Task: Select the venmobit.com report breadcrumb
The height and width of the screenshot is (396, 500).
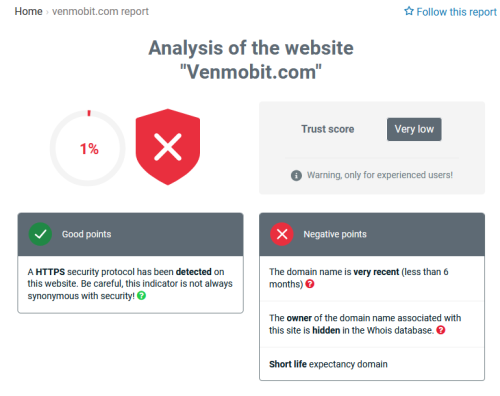Action: (x=100, y=11)
